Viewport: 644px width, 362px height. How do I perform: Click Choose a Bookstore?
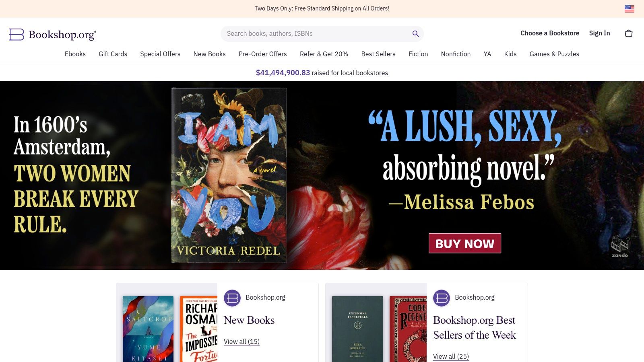tap(550, 33)
